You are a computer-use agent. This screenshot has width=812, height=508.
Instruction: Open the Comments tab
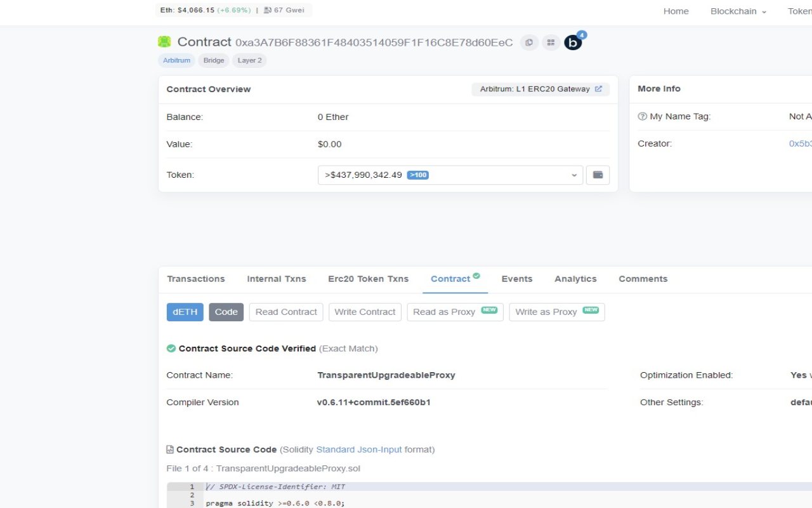pos(643,279)
